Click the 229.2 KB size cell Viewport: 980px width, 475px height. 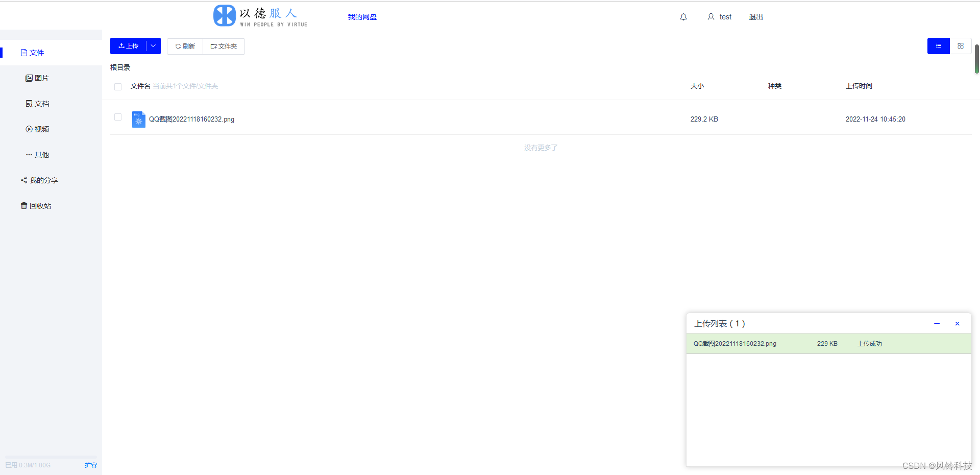(x=704, y=119)
